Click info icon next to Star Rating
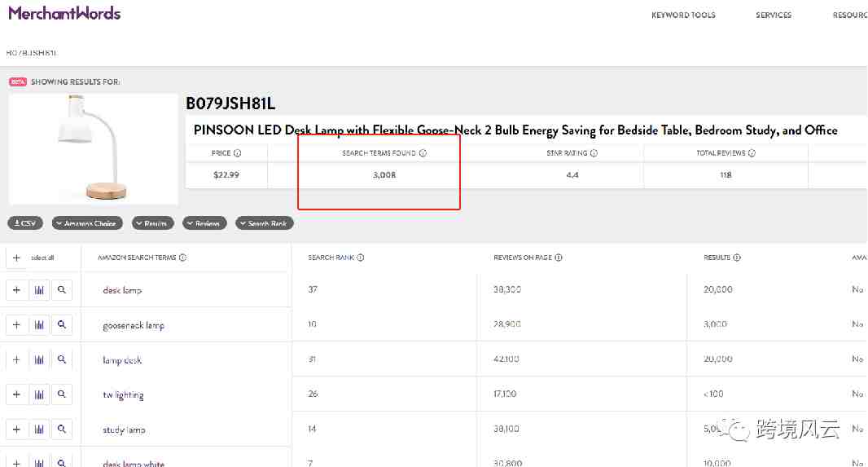This screenshot has width=868, height=467. pyautogui.click(x=594, y=153)
